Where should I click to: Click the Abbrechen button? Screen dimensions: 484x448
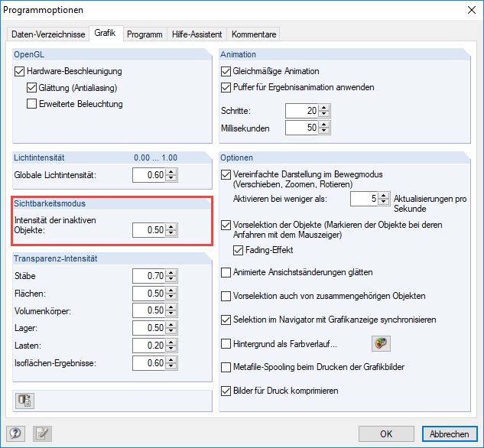pos(450,433)
